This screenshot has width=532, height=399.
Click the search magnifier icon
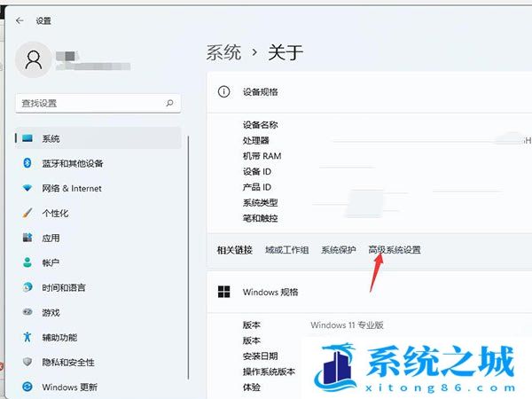click(x=170, y=103)
